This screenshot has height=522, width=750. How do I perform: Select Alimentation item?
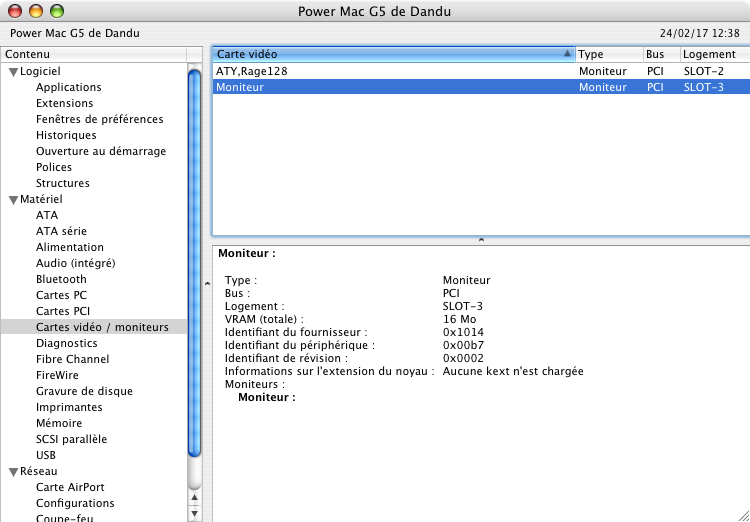pos(70,247)
